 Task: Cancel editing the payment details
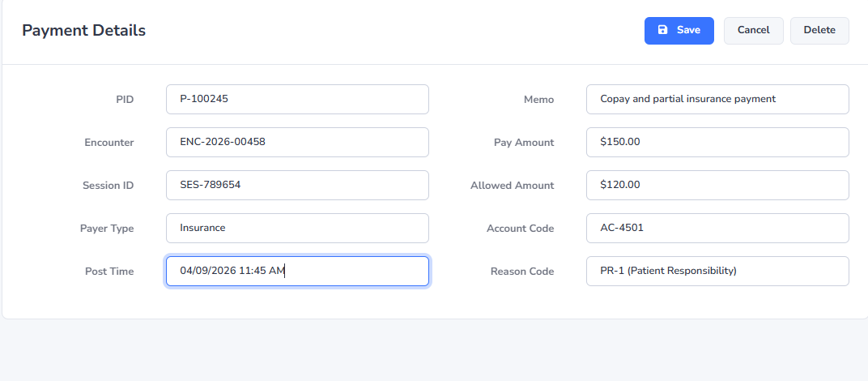(x=753, y=30)
